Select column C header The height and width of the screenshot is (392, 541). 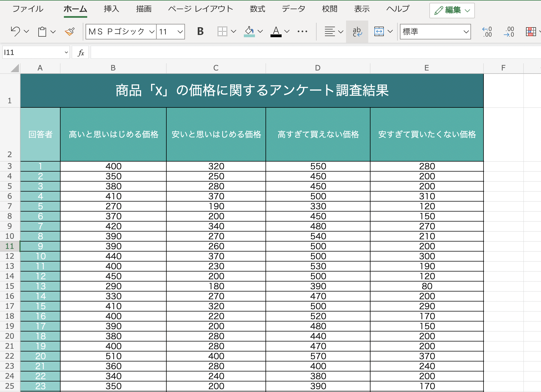tap(216, 68)
